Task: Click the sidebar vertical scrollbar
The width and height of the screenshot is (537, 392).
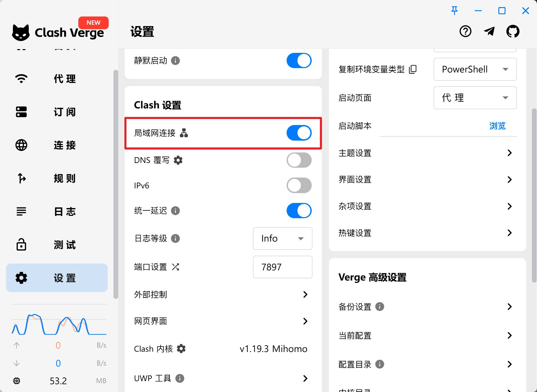Action: [x=116, y=184]
